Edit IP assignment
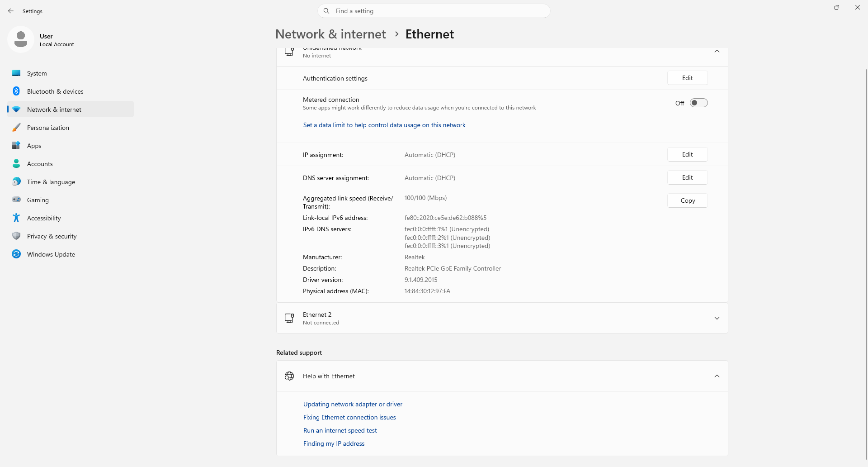Viewport: 868px width, 467px height. (x=687, y=154)
